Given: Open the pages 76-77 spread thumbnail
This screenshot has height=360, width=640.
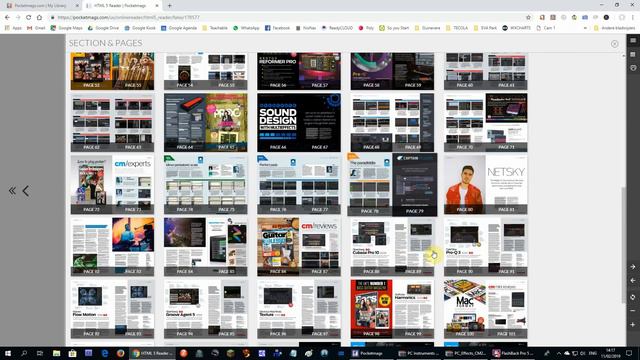Looking at the screenshot, I should [299, 184].
